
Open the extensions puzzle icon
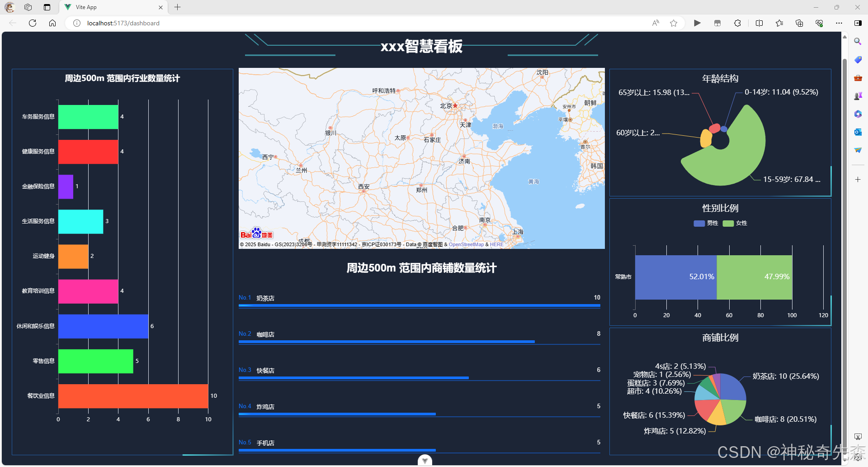737,23
